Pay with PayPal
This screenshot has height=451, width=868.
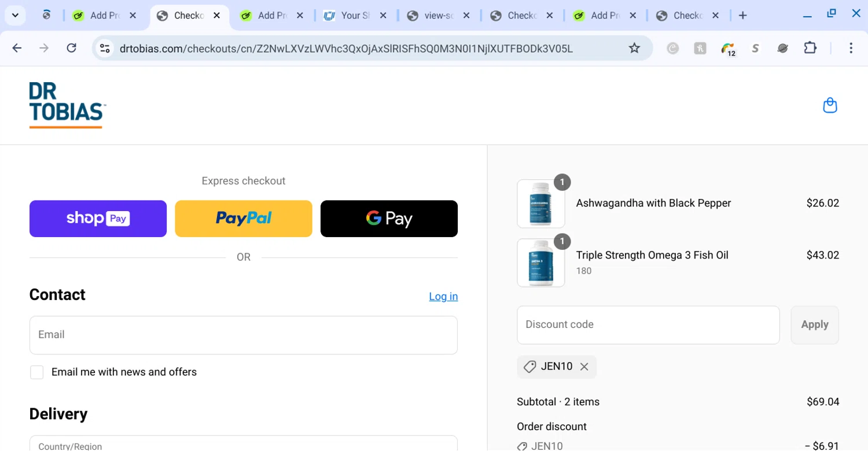tap(244, 219)
